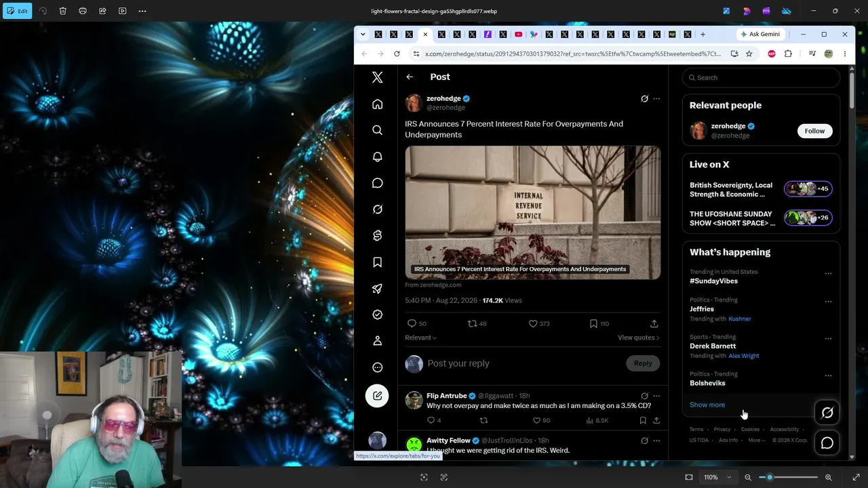This screenshot has height=488, width=868.
Task: Click the Post your reply field
Action: coord(522,363)
